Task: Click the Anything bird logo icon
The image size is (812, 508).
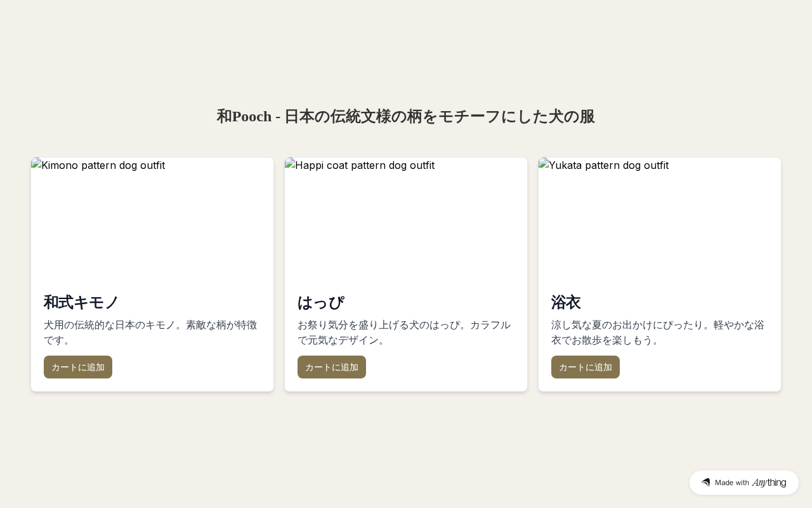Action: pyautogui.click(x=705, y=483)
